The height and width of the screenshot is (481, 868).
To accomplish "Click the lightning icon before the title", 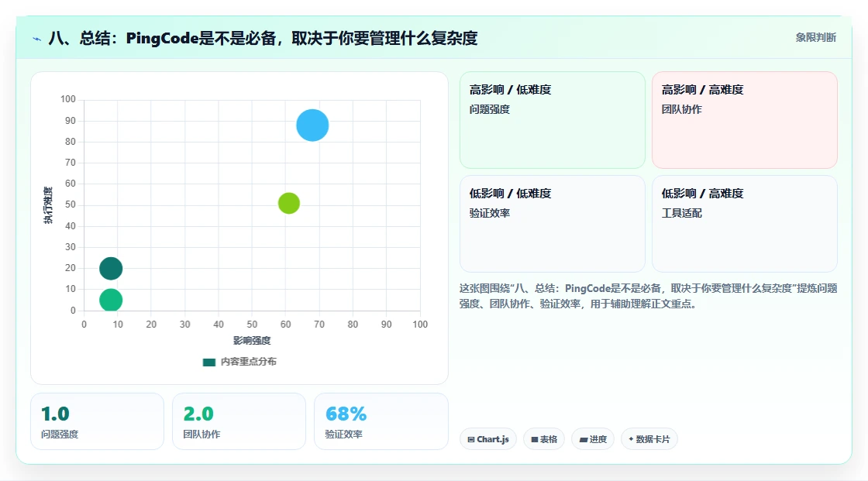I will [37, 39].
